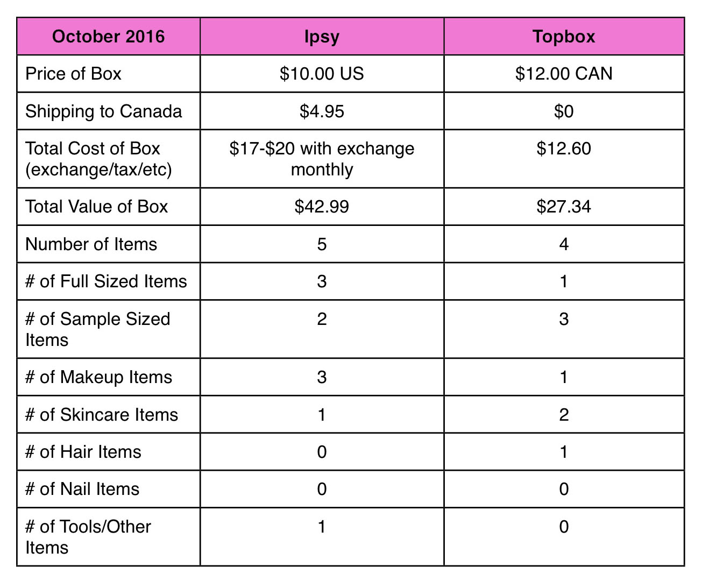The image size is (702, 588).
Task: Select the $17-$20 with exchange monthly cell
Action: click(322, 159)
